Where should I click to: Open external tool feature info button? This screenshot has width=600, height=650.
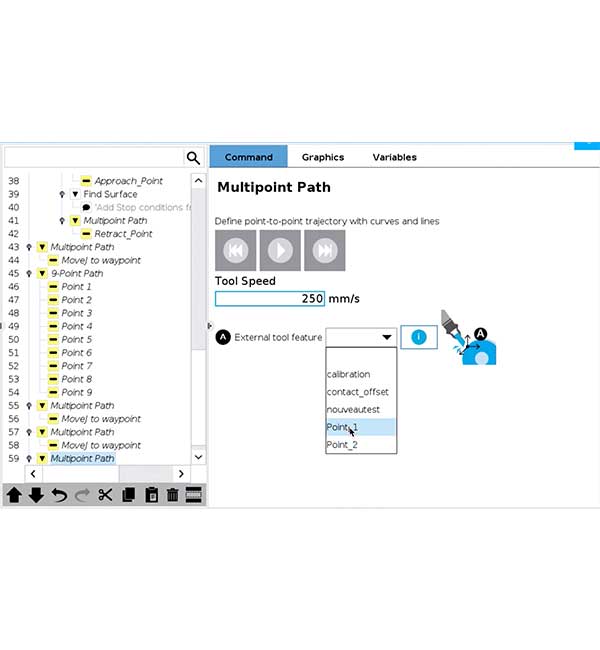[x=419, y=337]
